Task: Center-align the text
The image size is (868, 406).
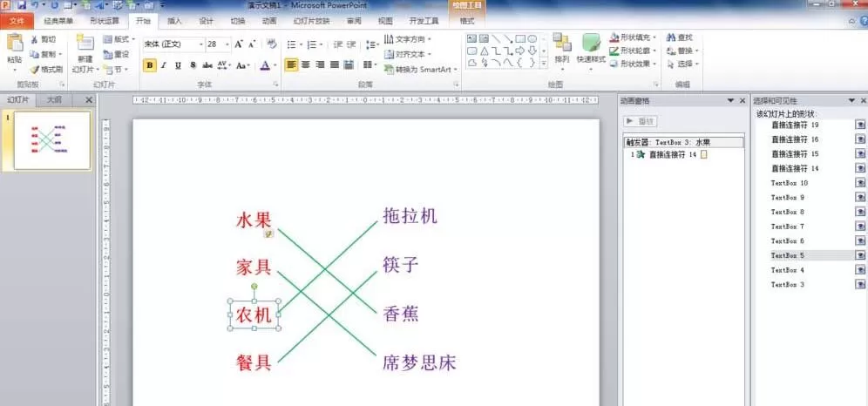Action: click(306, 64)
